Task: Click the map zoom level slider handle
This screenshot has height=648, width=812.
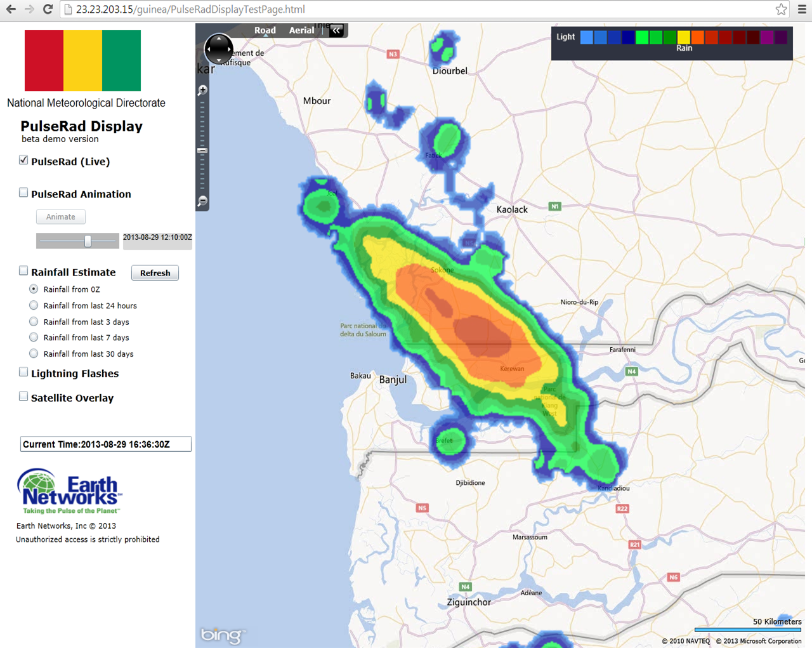Action: (x=202, y=150)
